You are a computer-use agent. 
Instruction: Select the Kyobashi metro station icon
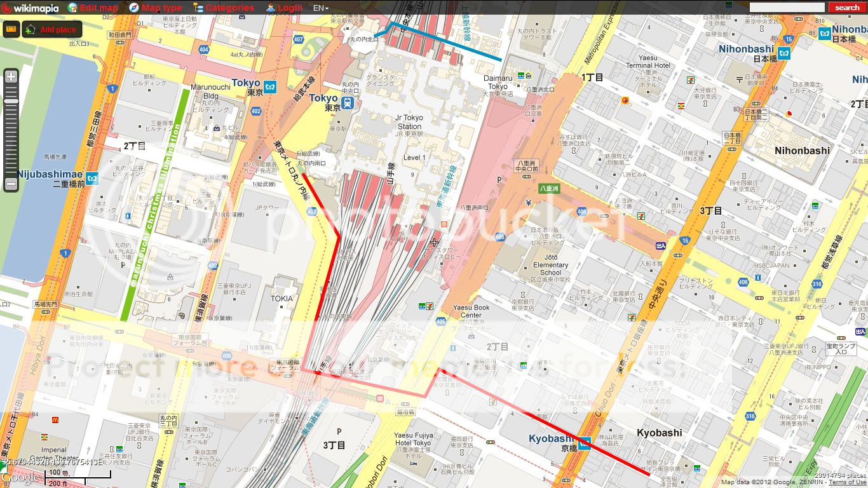coord(585,443)
